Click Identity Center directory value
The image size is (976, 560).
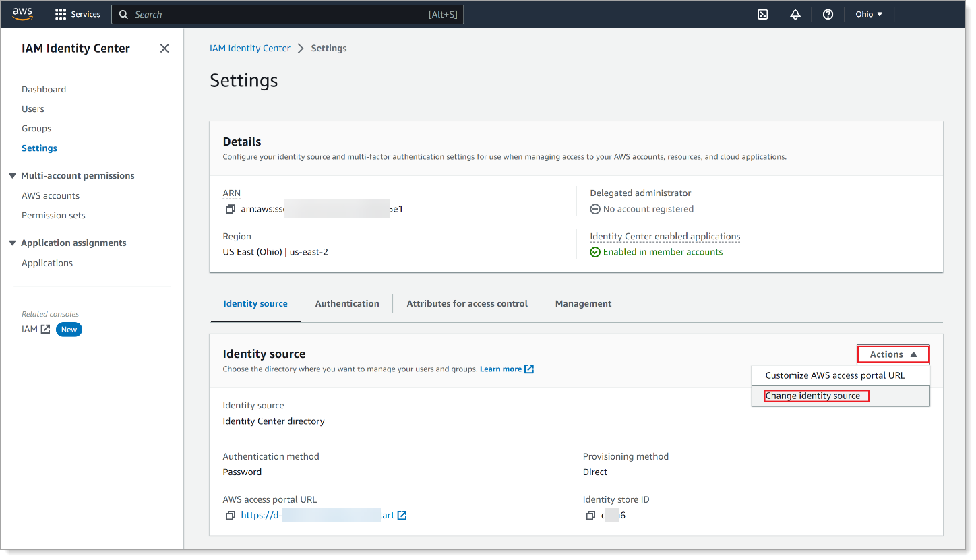(274, 421)
